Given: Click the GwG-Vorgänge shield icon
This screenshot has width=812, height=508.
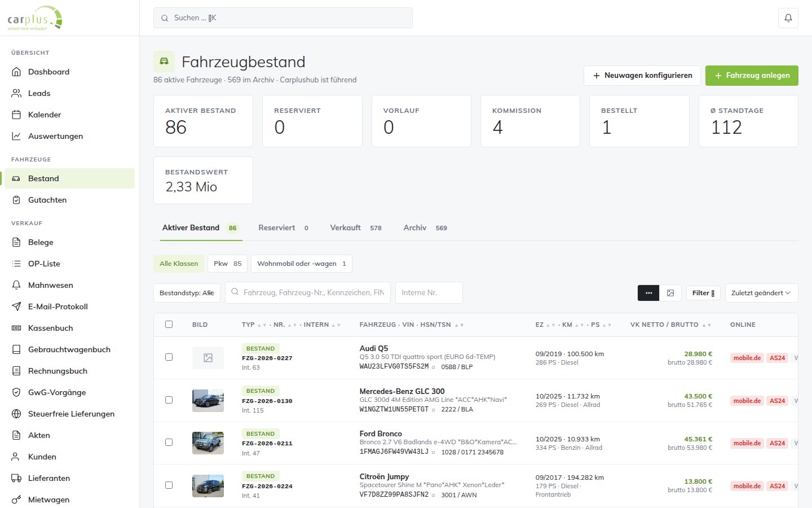Looking at the screenshot, I should [x=16, y=392].
